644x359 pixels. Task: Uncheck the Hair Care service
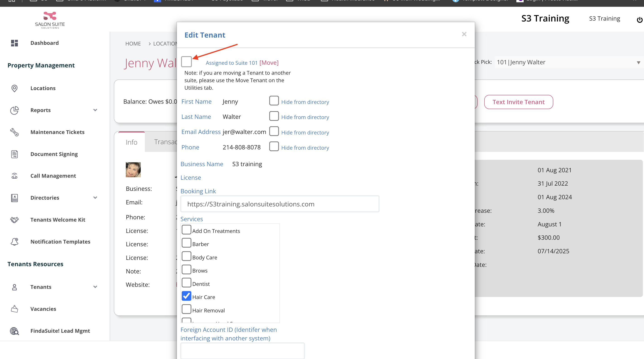click(186, 296)
